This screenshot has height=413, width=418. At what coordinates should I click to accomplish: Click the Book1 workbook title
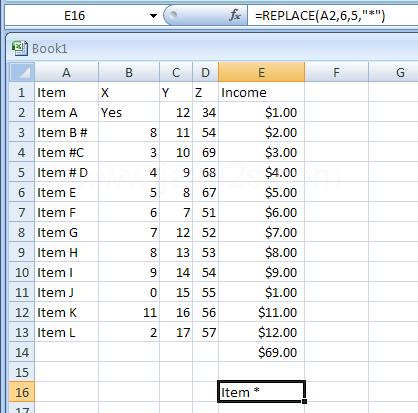(50, 49)
